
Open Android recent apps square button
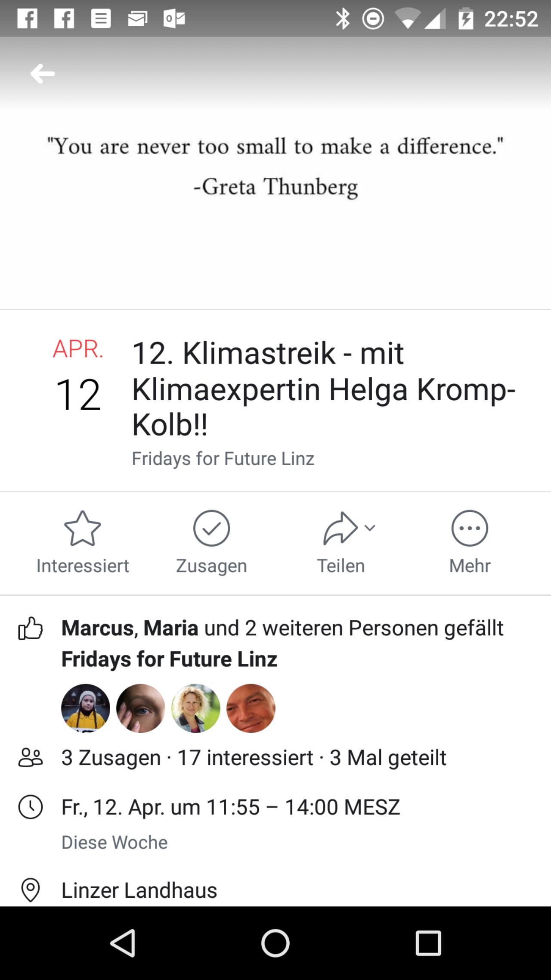pos(428,943)
